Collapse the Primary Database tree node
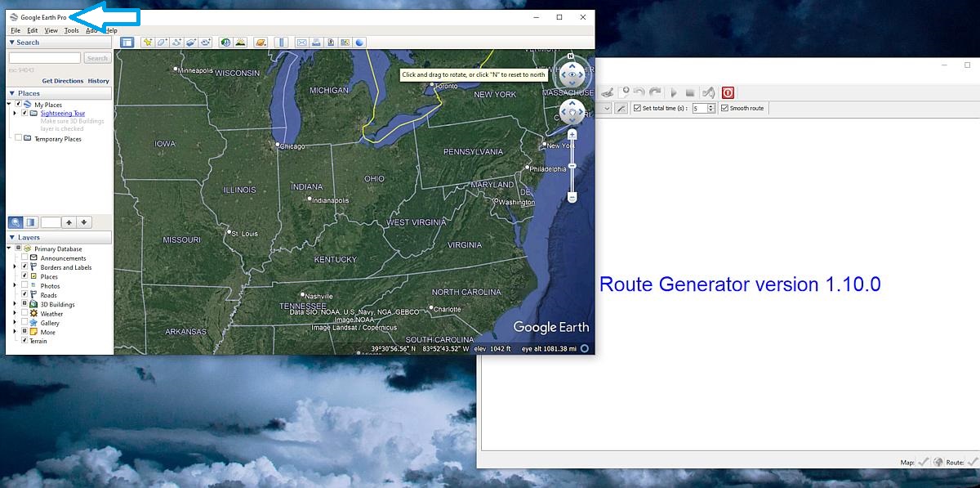The height and width of the screenshot is (488, 980). tap(10, 248)
